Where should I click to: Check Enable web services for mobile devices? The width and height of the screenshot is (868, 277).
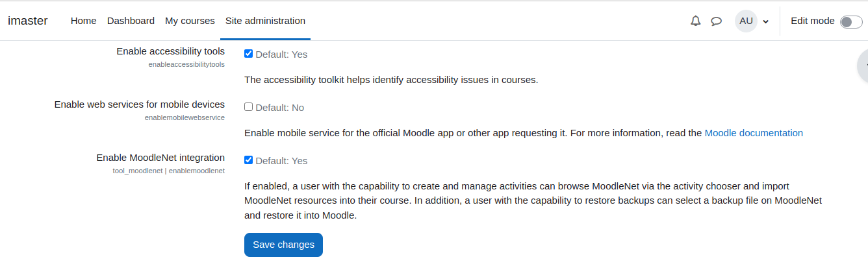pyautogui.click(x=248, y=107)
